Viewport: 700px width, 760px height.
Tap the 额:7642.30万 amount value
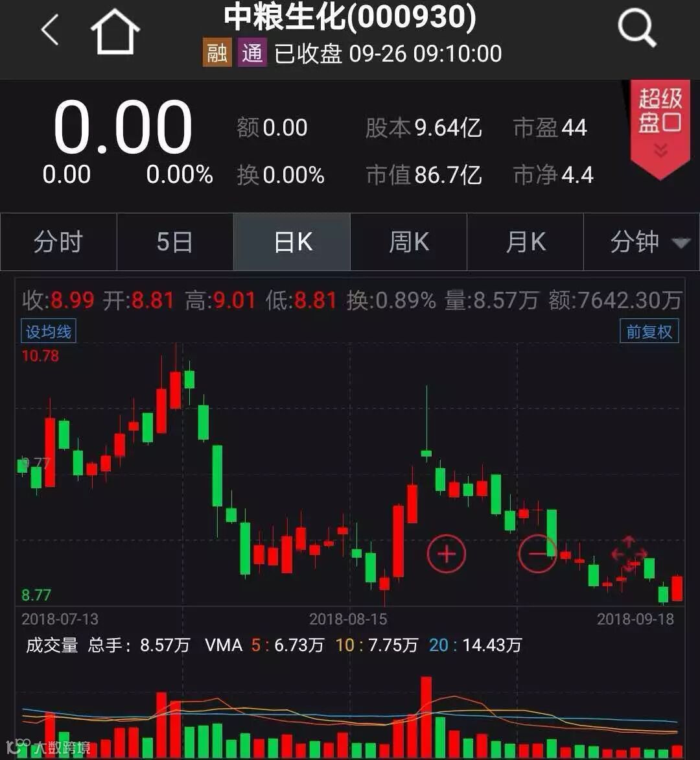click(x=615, y=300)
